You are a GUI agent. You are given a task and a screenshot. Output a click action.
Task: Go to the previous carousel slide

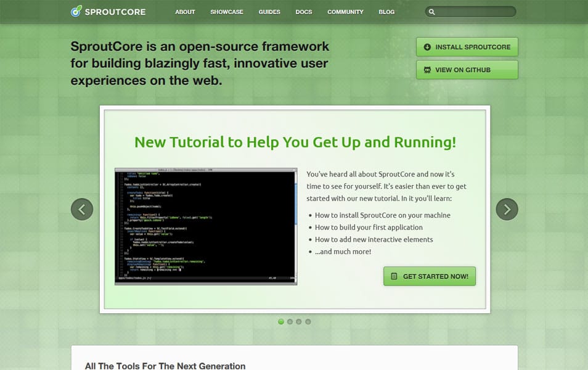coord(82,209)
